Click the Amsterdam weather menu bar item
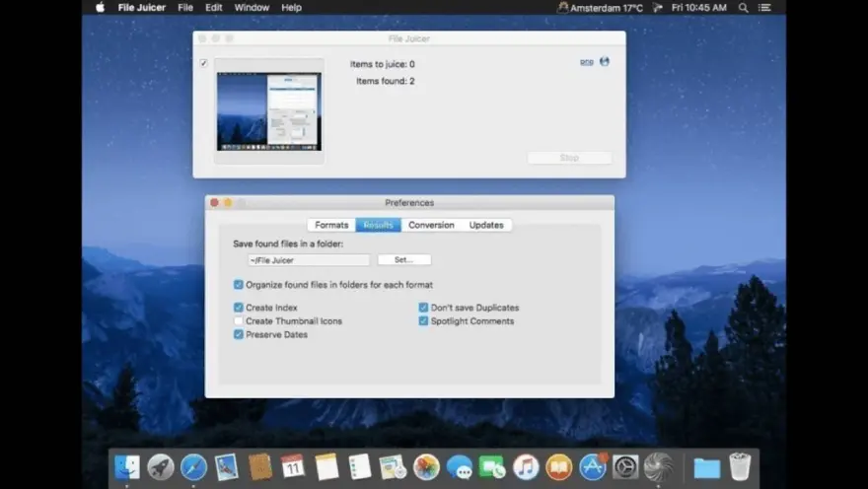This screenshot has width=868, height=489. click(600, 8)
